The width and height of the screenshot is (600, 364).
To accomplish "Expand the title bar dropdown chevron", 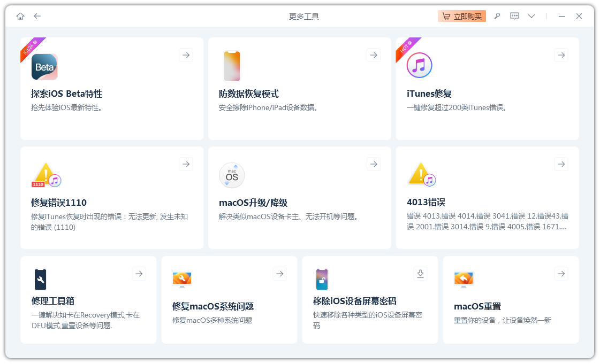I will 531,16.
